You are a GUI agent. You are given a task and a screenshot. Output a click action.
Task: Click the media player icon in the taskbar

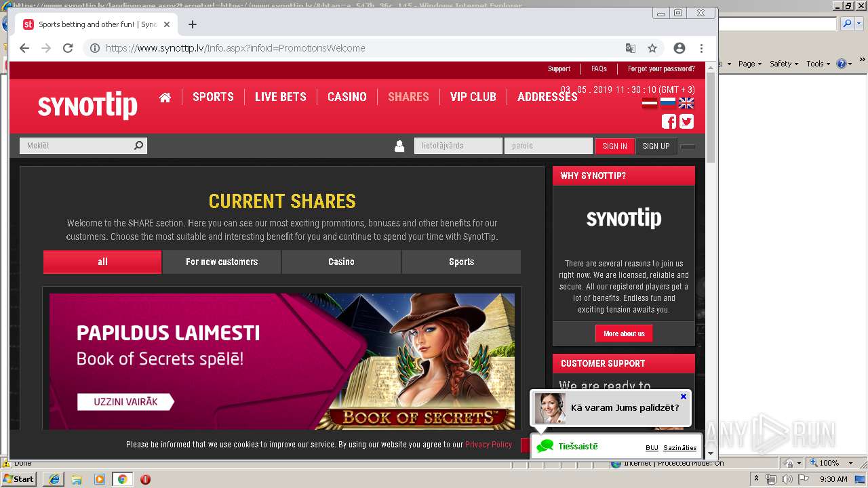point(100,479)
